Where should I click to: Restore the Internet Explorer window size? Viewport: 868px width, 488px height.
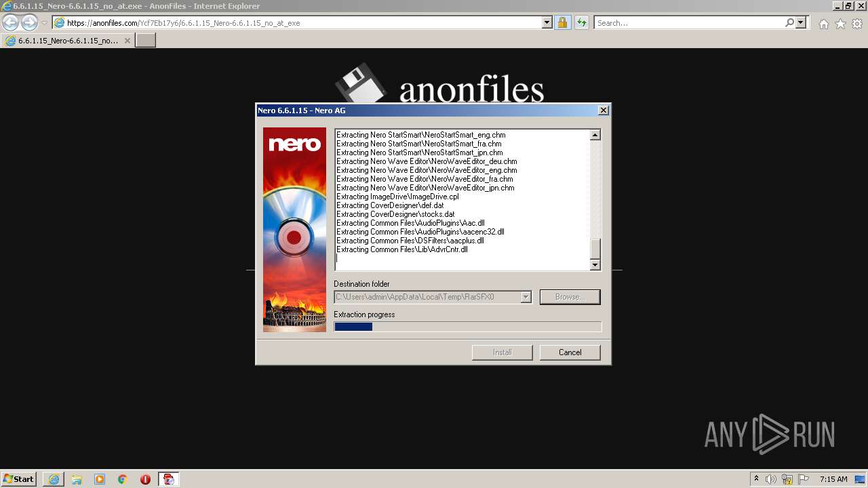(x=848, y=5)
